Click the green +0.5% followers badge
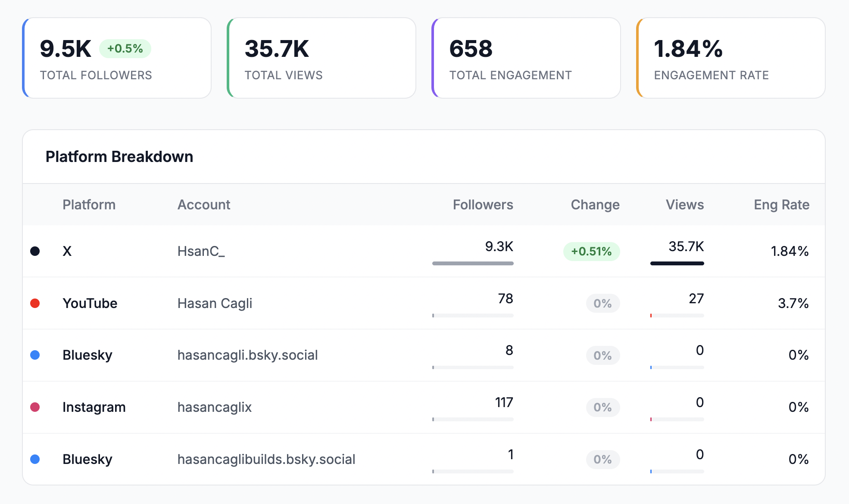849x504 pixels. [x=125, y=48]
